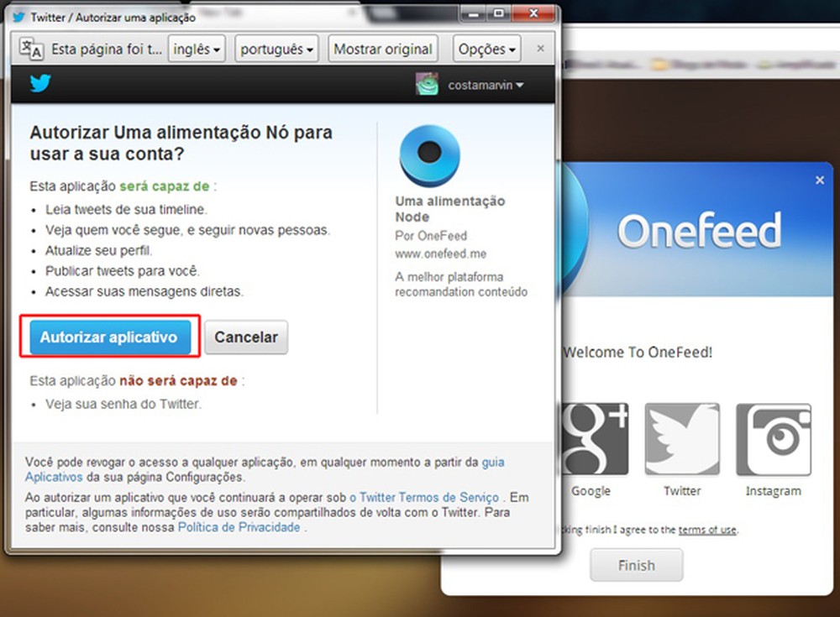840x617 pixels.
Task: Click Mostrar original to show original text
Action: tap(382, 49)
